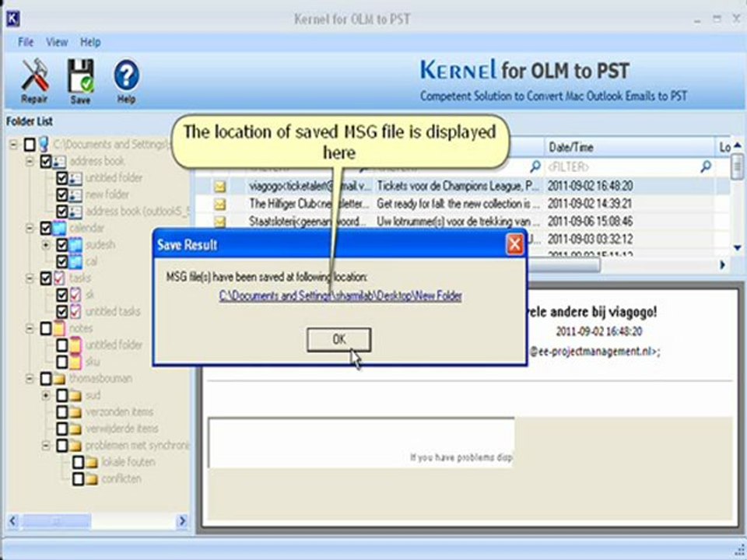Uncheck the new folder checkbox

pos(62,194)
